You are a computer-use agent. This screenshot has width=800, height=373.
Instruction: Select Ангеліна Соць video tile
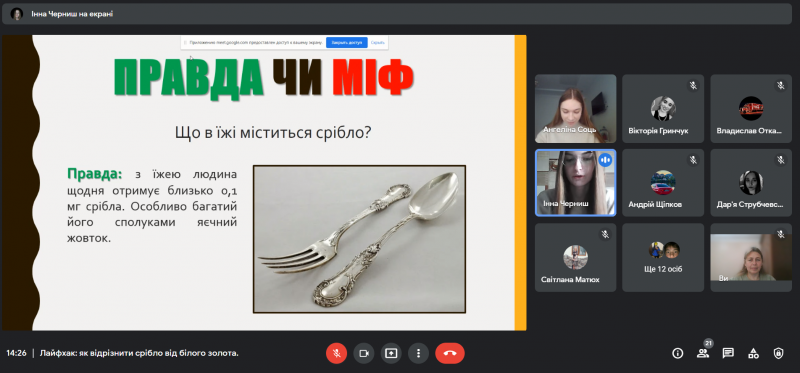coord(576,109)
